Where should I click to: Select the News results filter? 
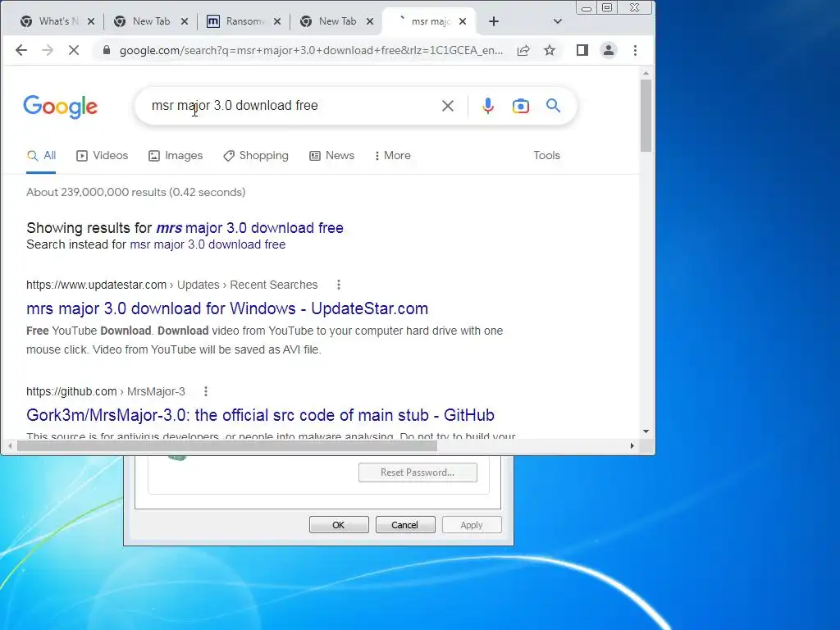[x=331, y=155]
